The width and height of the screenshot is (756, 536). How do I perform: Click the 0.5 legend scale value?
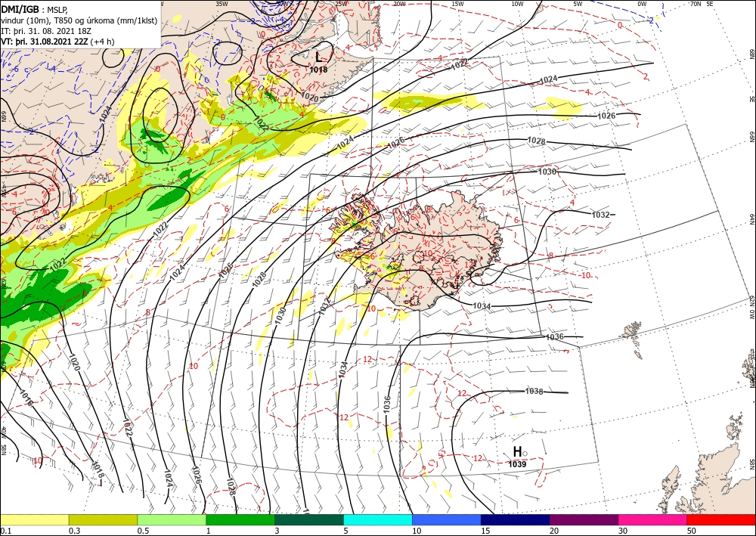[142, 531]
